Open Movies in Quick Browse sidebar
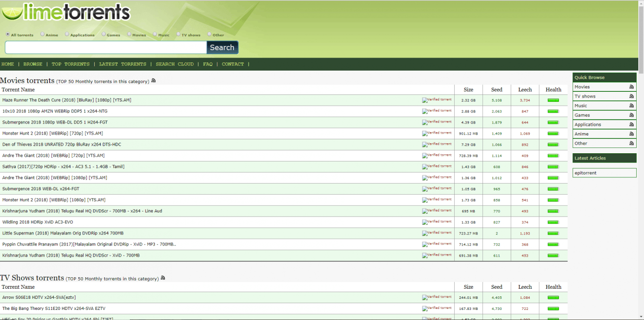The width and height of the screenshot is (644, 320). click(x=582, y=87)
